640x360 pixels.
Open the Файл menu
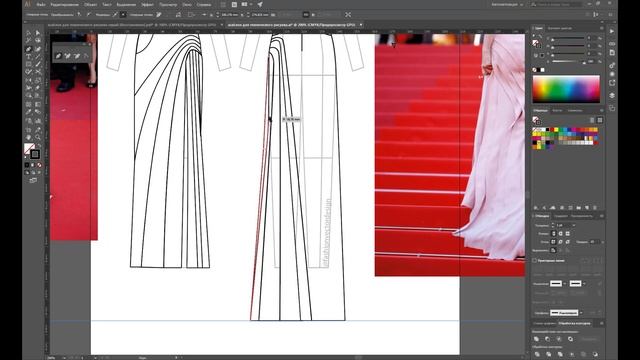coord(41,4)
